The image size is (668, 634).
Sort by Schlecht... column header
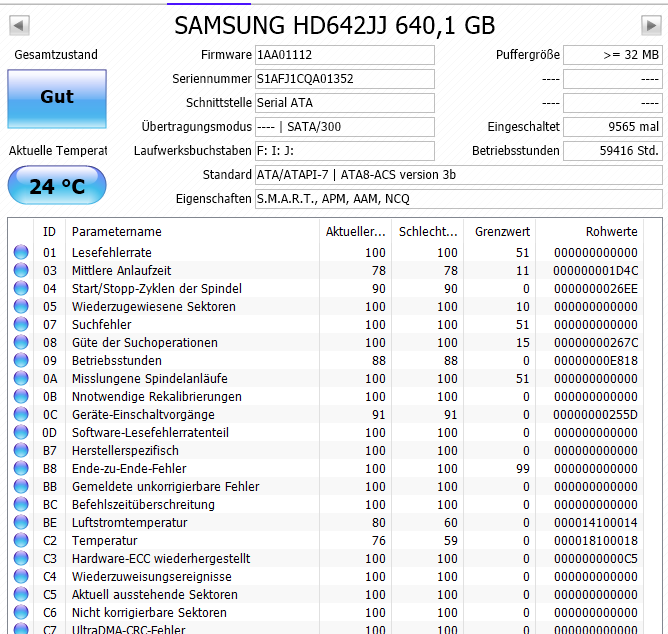tap(428, 232)
